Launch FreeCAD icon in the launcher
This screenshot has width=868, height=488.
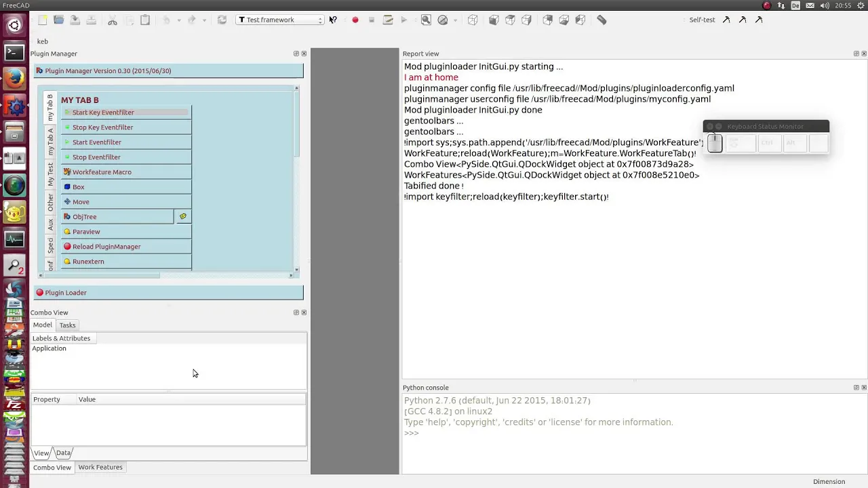point(14,106)
